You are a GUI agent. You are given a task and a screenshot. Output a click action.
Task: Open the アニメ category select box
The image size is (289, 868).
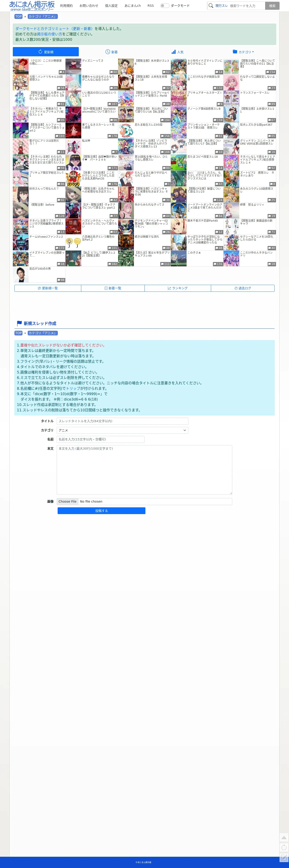point(122,430)
